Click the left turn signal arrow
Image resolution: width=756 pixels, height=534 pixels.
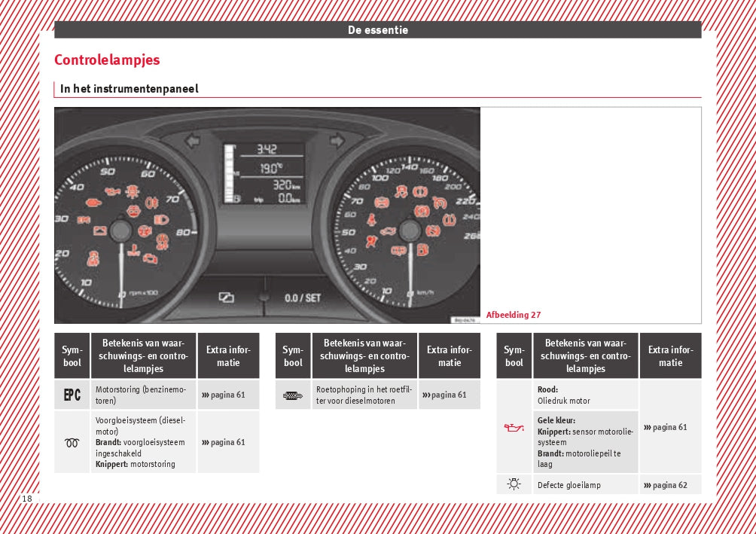pyautogui.click(x=194, y=140)
